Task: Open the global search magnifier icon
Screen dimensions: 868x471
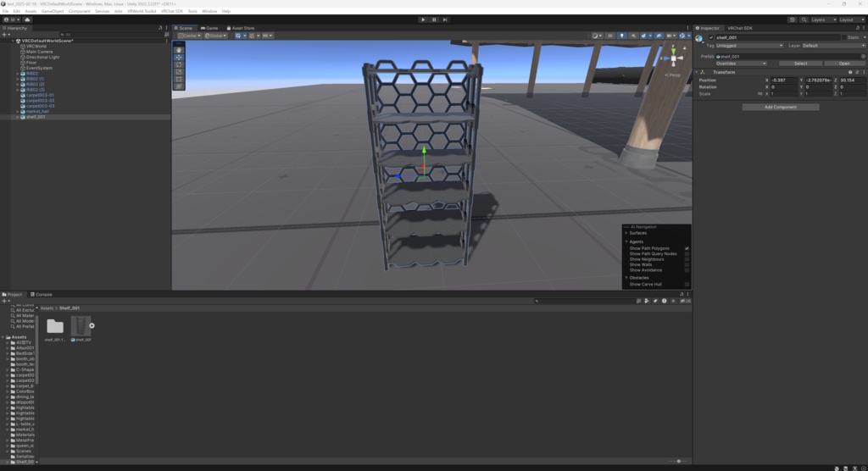Action: pyautogui.click(x=804, y=19)
